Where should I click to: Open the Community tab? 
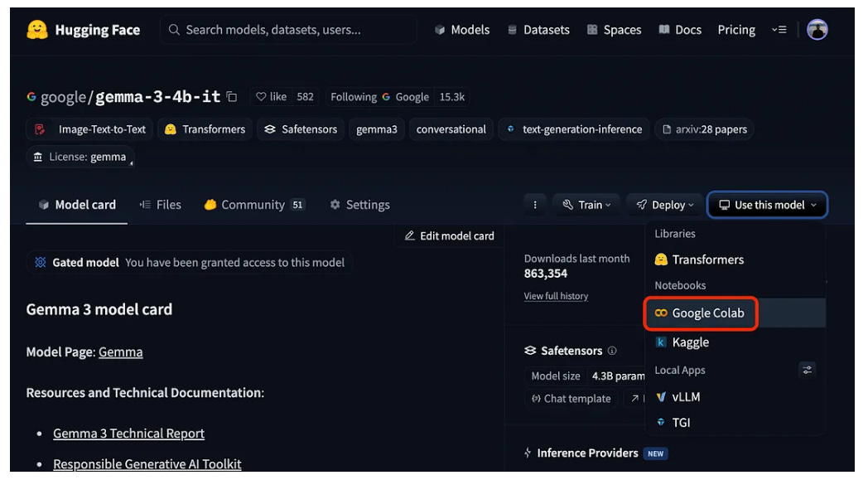(x=254, y=205)
